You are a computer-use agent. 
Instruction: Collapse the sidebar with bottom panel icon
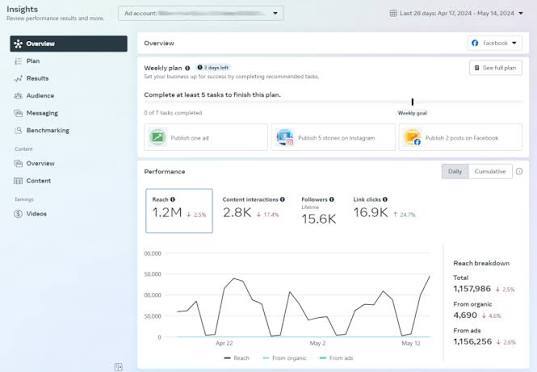118,367
